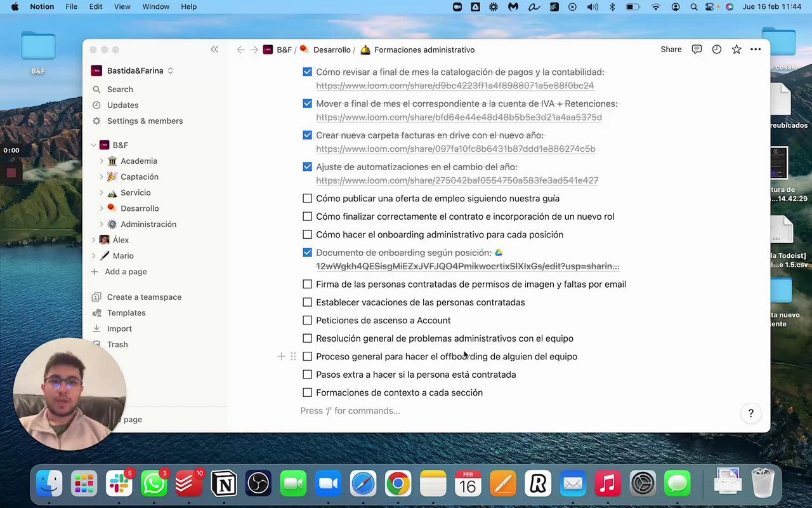Open Desarrollo in the breadcrumb
Screen dimensions: 812x508
pyautogui.click(x=325, y=50)
